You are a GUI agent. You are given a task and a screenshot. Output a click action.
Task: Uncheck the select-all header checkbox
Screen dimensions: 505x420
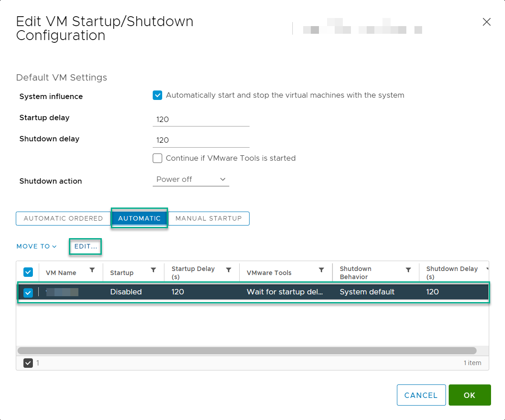pyautogui.click(x=28, y=272)
